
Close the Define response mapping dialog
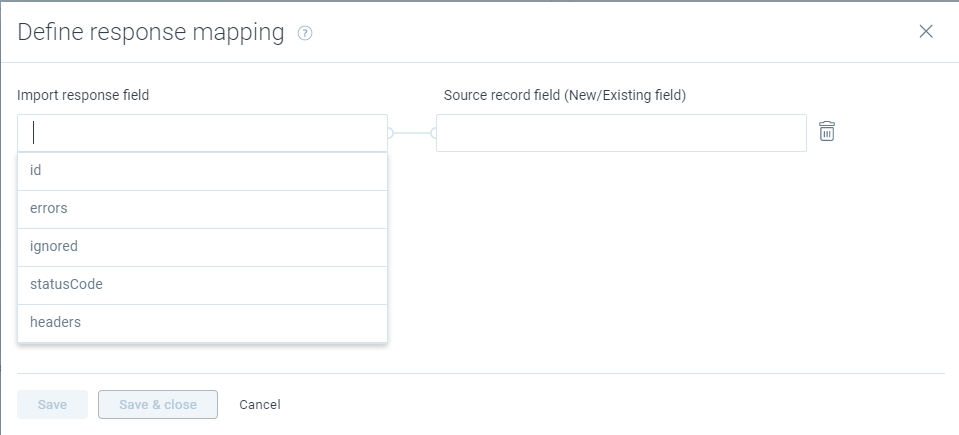pos(926,32)
